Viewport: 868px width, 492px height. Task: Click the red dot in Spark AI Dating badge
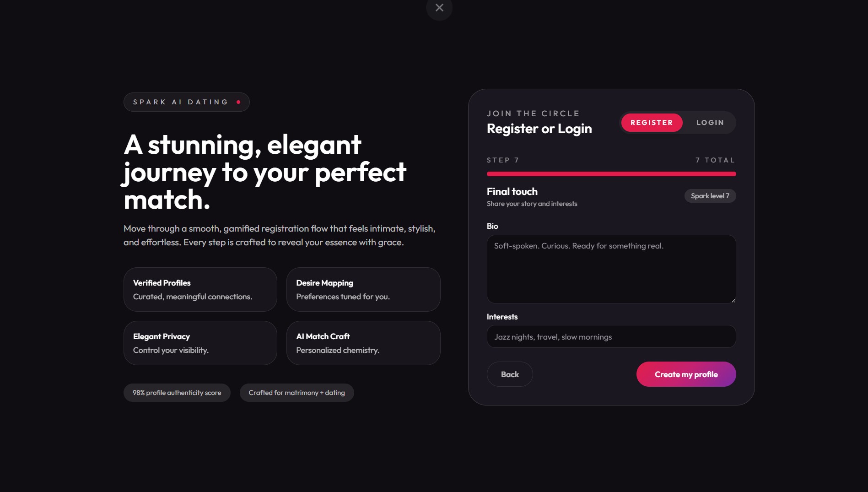tap(238, 102)
